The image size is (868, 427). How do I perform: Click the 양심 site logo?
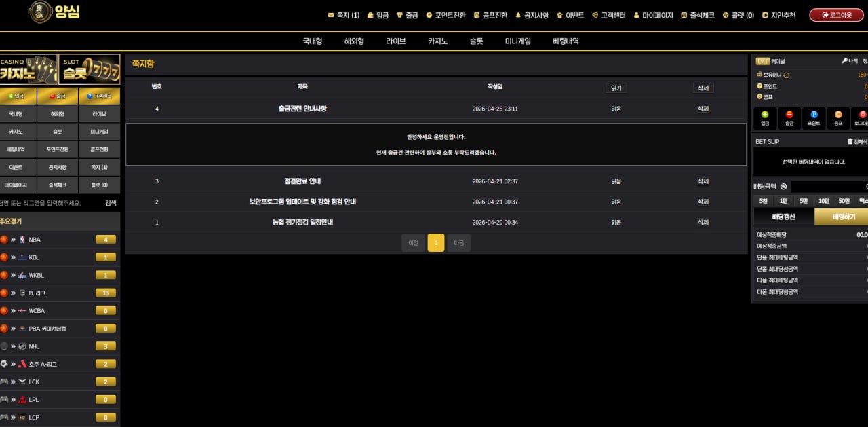point(54,12)
